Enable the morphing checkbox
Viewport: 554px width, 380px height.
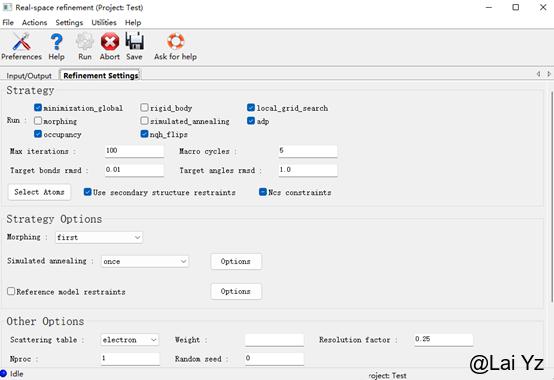(38, 121)
